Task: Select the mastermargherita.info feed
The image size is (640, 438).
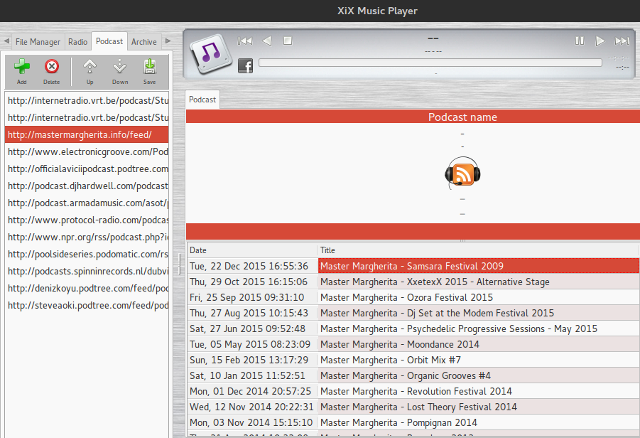Action: click(87, 135)
